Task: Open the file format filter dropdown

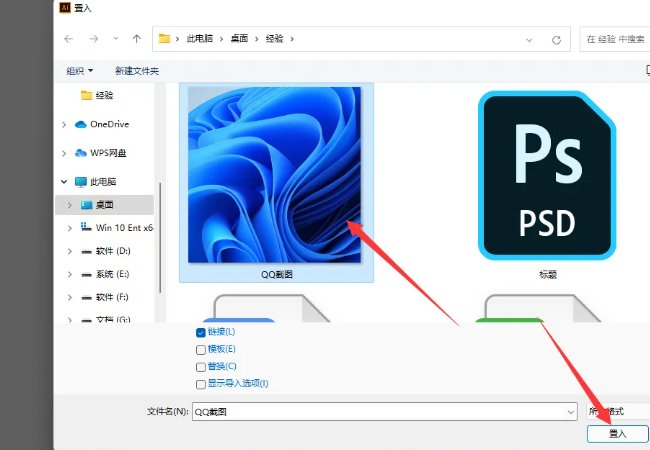Action: click(x=618, y=411)
